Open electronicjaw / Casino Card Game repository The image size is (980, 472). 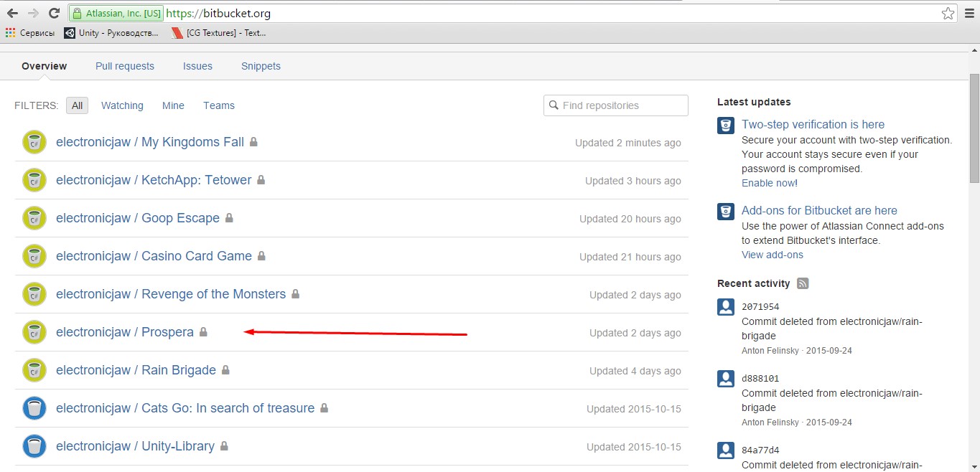coord(154,256)
